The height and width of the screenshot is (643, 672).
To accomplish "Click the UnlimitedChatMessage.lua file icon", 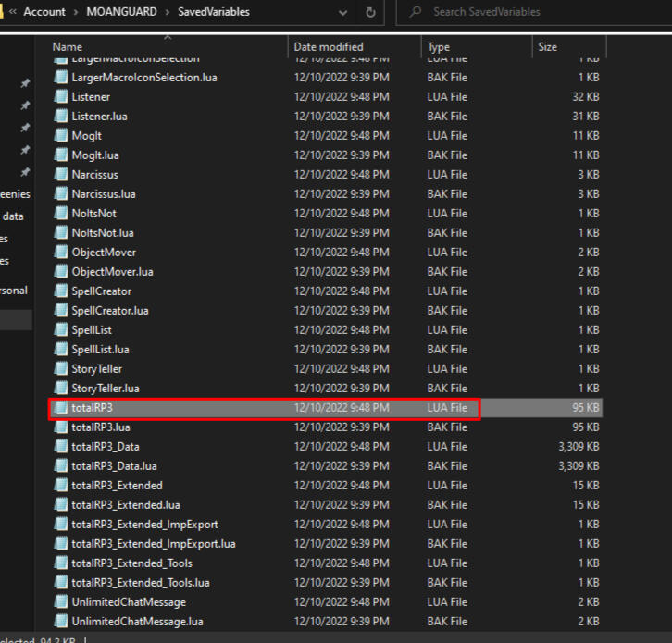I will (61, 622).
